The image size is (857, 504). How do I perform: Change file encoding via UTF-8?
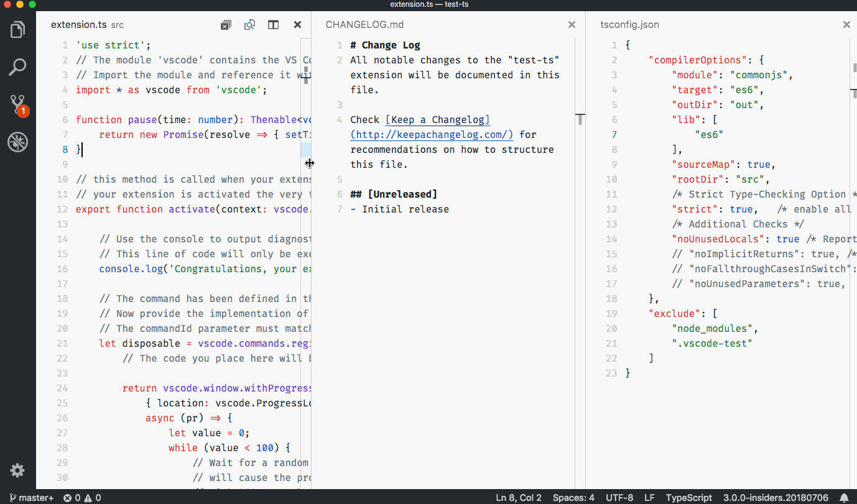click(619, 497)
